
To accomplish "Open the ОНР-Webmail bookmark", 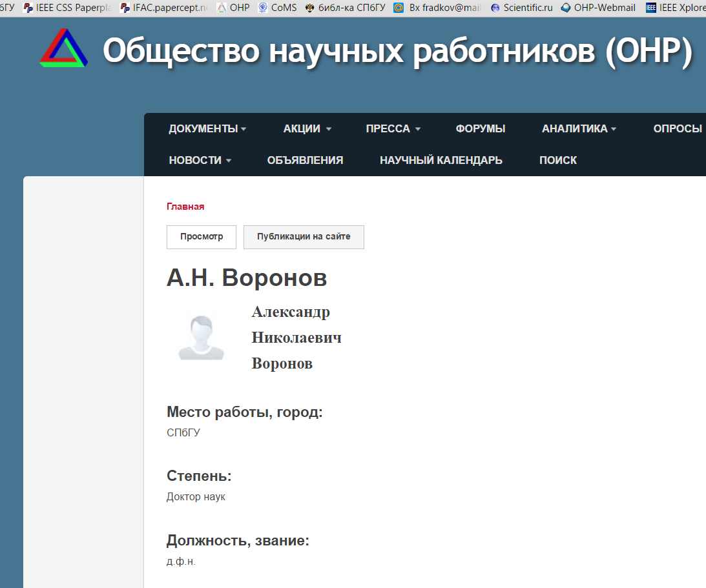I will 598,8.
